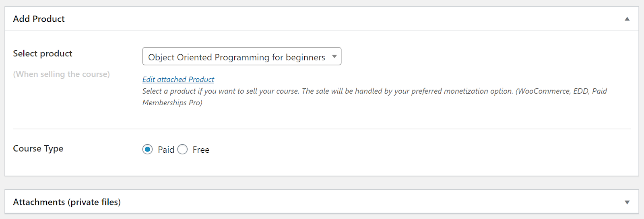
Task: Click the empty Add Product header bar area
Action: (x=342, y=19)
